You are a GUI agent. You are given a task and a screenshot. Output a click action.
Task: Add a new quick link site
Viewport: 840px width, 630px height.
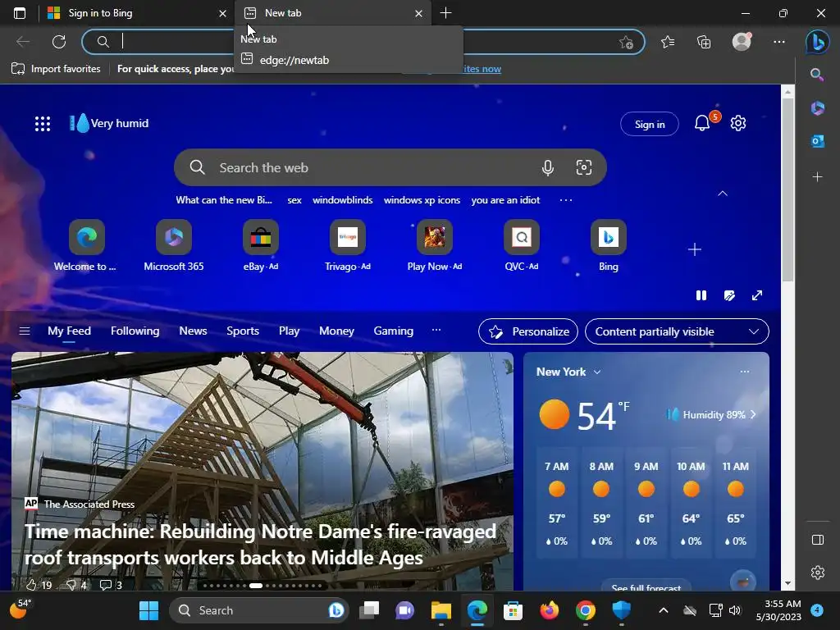pos(694,249)
